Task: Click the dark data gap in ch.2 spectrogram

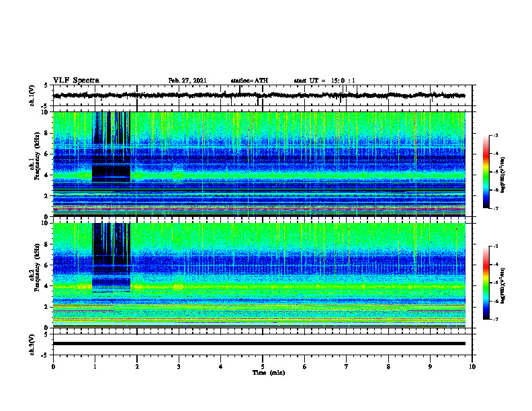Action: pyautogui.click(x=112, y=258)
